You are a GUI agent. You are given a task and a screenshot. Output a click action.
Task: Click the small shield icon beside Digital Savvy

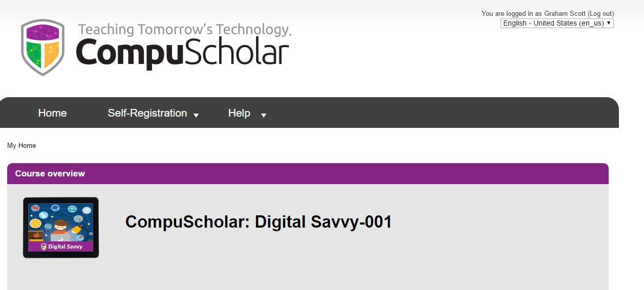pos(44,247)
